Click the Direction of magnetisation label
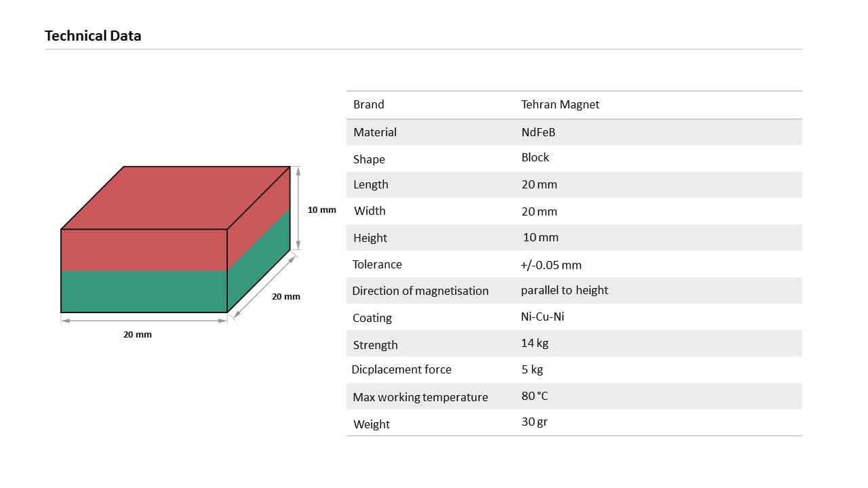Viewport: 868px width, 488px height. pyautogui.click(x=420, y=291)
